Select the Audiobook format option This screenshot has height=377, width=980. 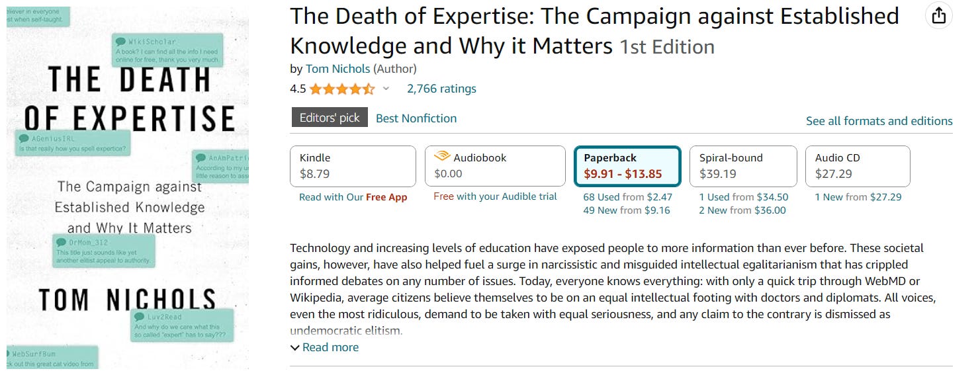click(x=495, y=166)
